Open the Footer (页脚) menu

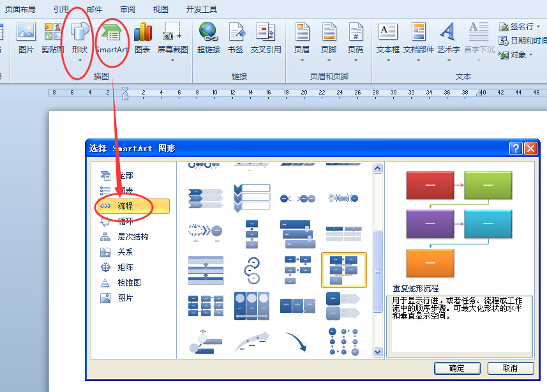329,42
